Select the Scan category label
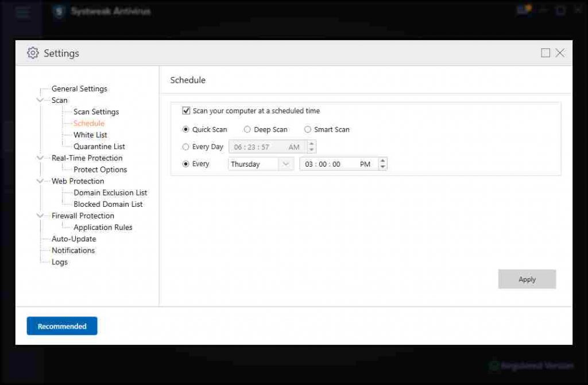Image resolution: width=588 pixels, height=385 pixels. 60,100
